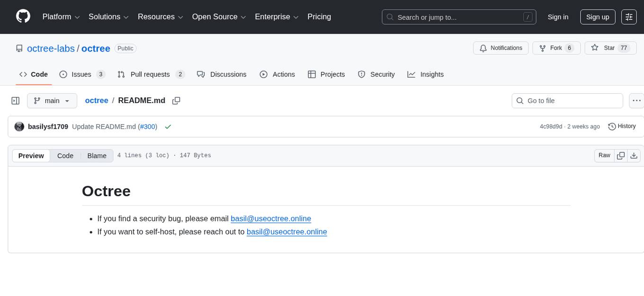The image size is (644, 296).
Task: Click the GitHub logo icon
Action: tap(23, 17)
